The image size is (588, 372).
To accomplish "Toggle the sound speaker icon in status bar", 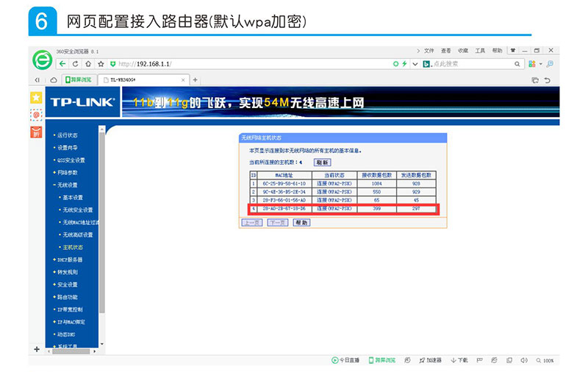I will point(524,360).
